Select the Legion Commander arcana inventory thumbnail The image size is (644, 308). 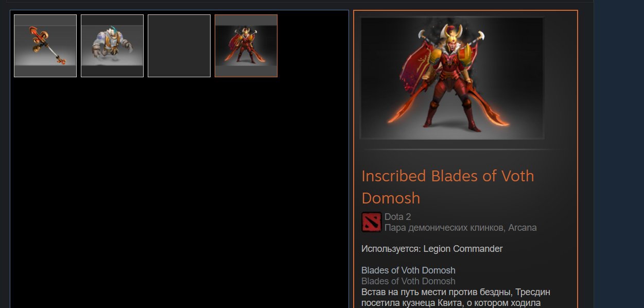click(x=246, y=46)
